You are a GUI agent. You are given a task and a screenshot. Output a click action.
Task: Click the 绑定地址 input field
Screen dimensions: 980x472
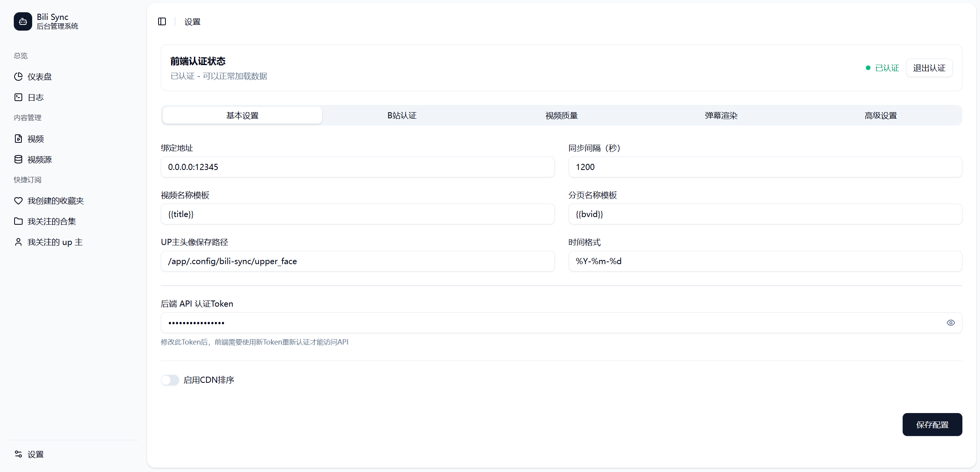tap(357, 167)
